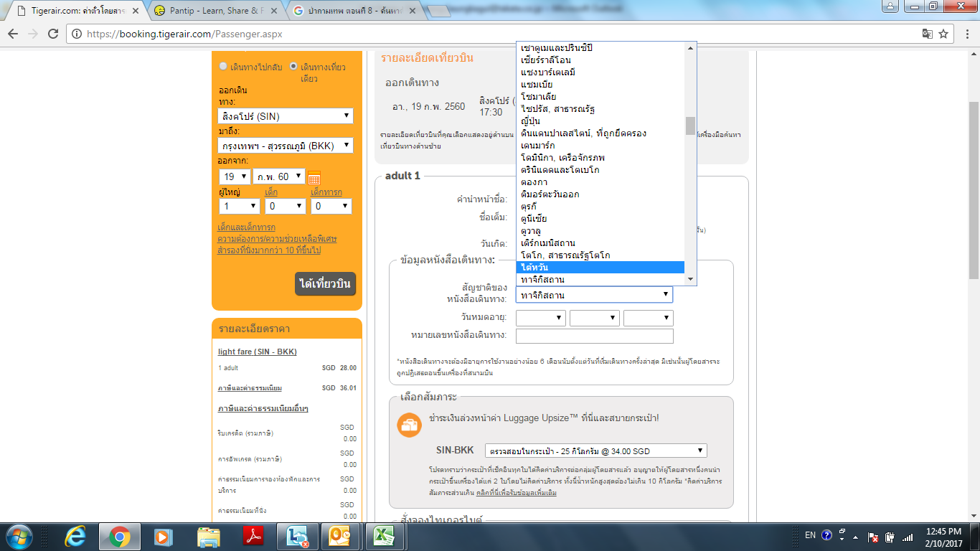Click the passport number input field
980x551 pixels.
pyautogui.click(x=595, y=336)
